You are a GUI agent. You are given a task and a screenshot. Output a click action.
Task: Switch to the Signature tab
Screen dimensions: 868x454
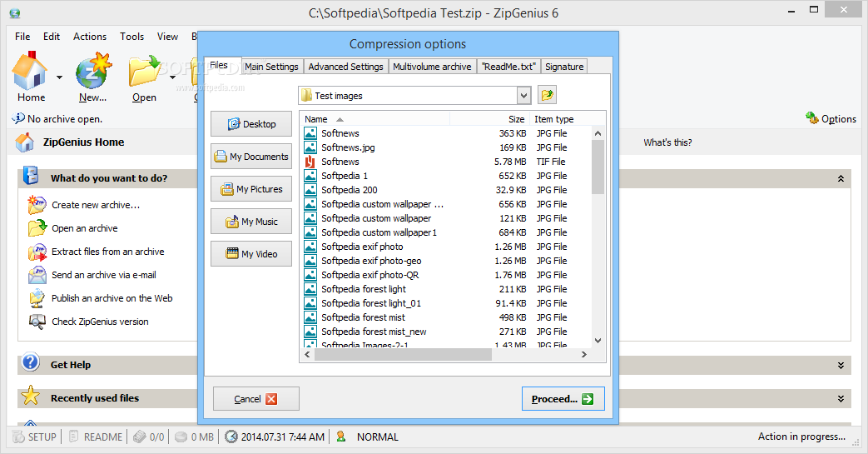[x=564, y=67]
